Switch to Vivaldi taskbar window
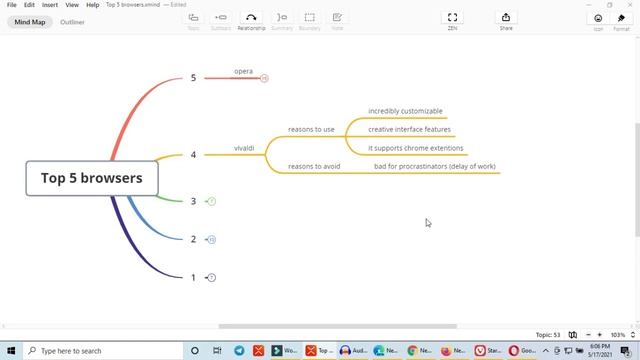The width and height of the screenshot is (640, 360). click(x=488, y=351)
